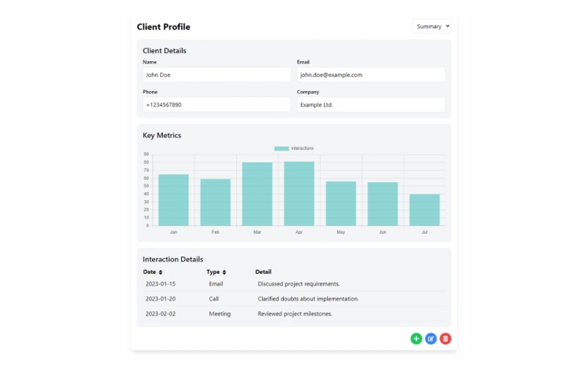This screenshot has width=588, height=368.
Task: Click the Jun bar in chart
Action: coord(383,204)
